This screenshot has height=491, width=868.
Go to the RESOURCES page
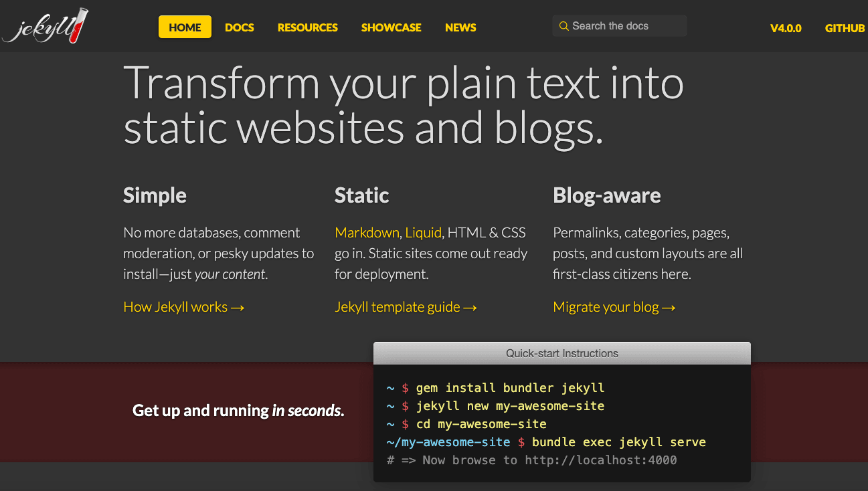tap(308, 27)
